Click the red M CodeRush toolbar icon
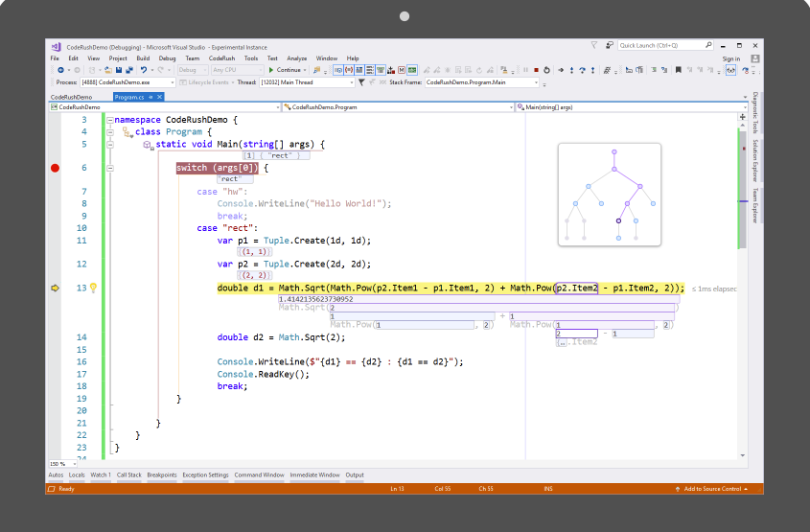Screen dimensions: 810x532 (402, 70)
